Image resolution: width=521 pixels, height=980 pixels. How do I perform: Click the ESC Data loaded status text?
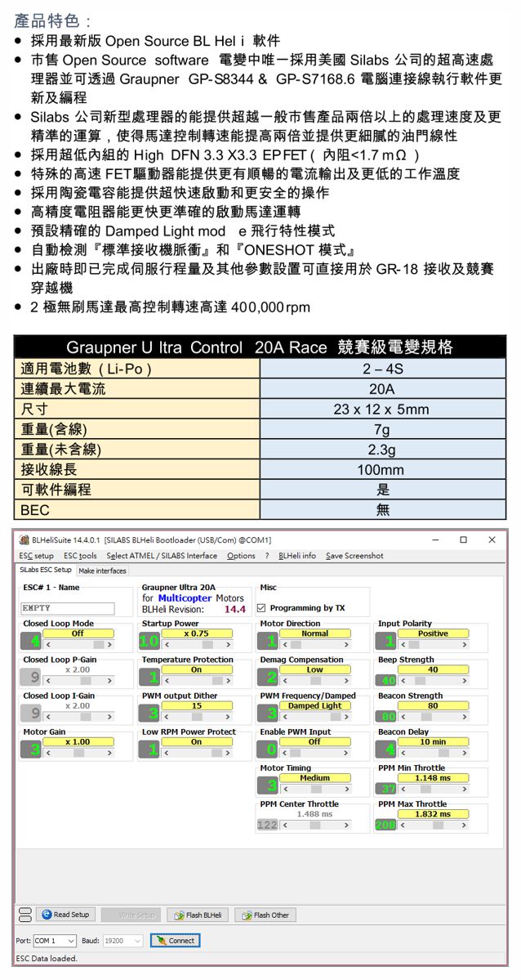(47, 959)
